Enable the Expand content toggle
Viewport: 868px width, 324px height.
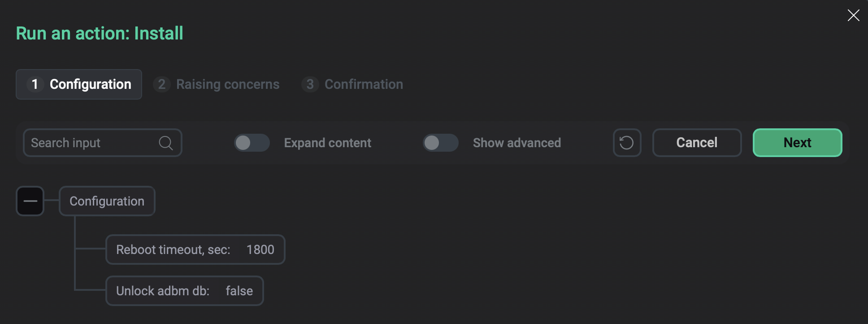(252, 143)
